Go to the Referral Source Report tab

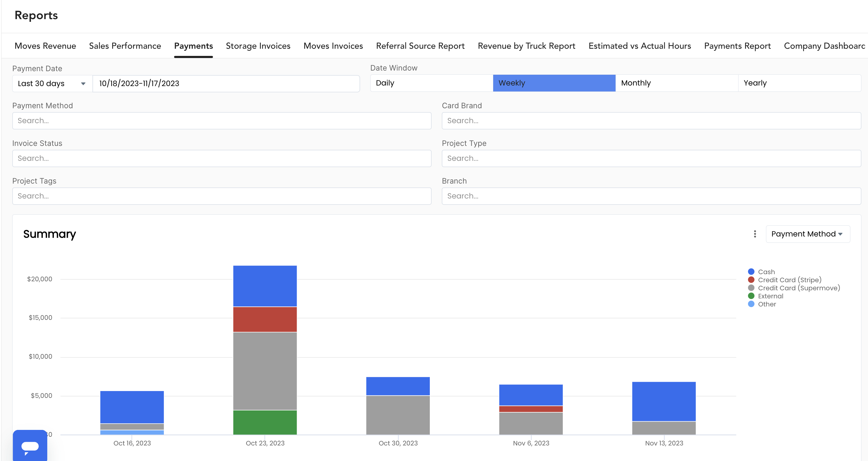(x=420, y=46)
